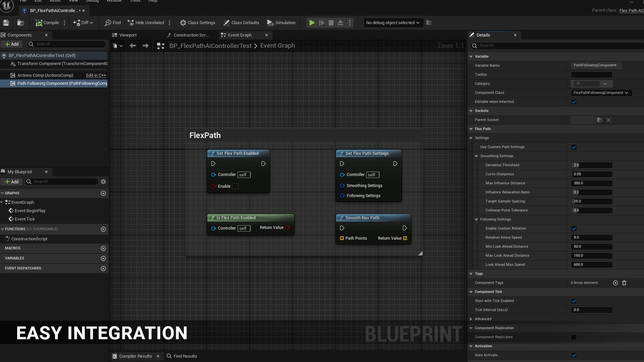This screenshot has height=362, width=644.
Task: Toggle Auto Activate checkbox
Action: 574,355
